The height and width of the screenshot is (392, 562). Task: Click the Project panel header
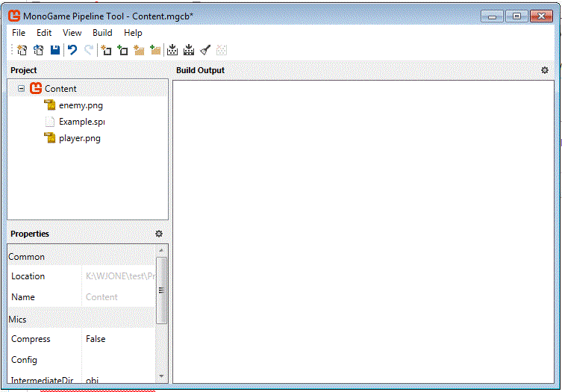24,70
